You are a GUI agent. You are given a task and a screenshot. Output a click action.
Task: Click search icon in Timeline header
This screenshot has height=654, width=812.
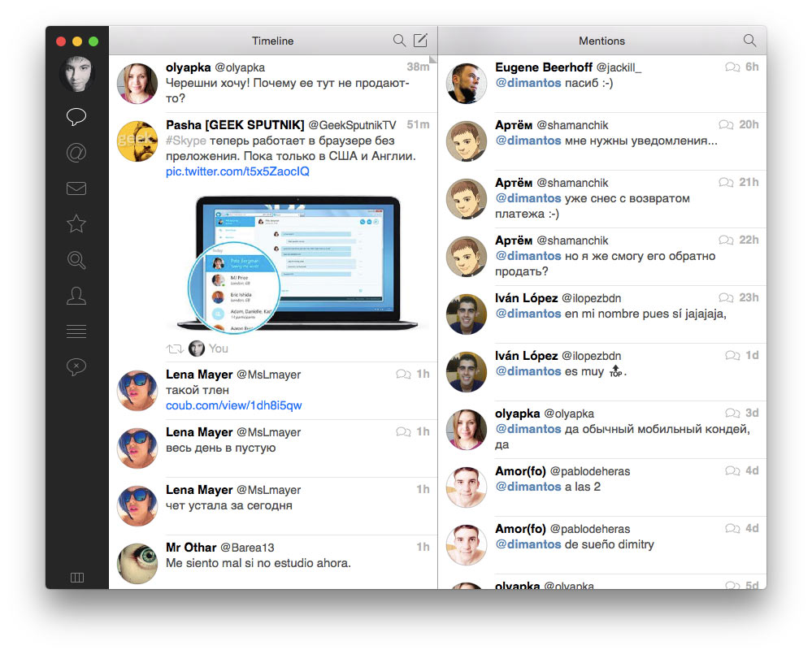399,41
